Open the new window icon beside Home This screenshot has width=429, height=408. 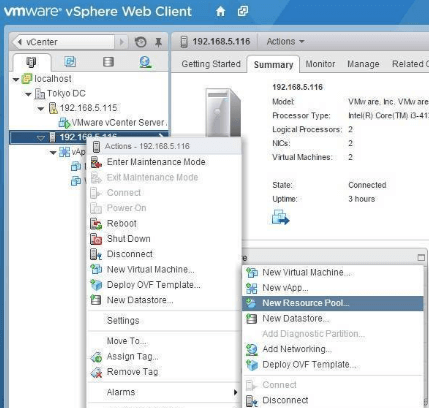243,11
